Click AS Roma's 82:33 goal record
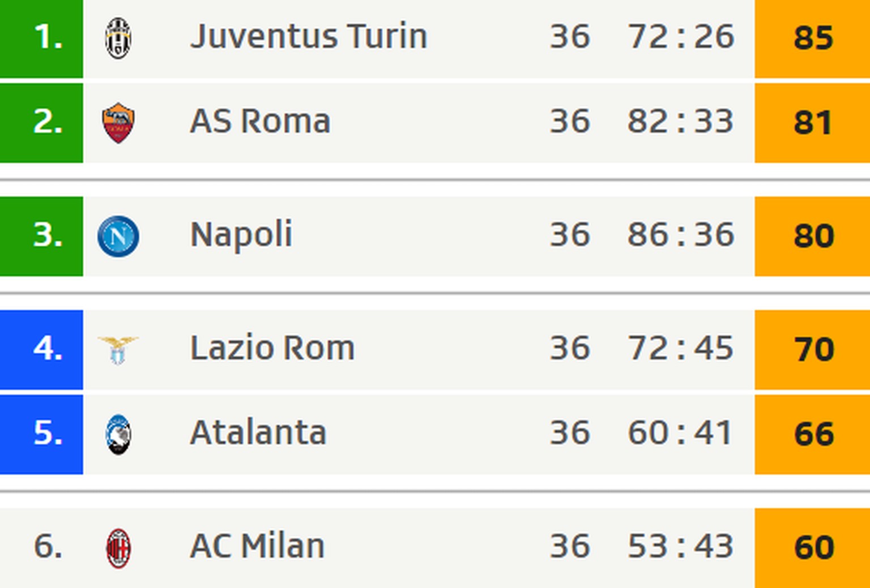Image resolution: width=870 pixels, height=588 pixels. (x=680, y=122)
